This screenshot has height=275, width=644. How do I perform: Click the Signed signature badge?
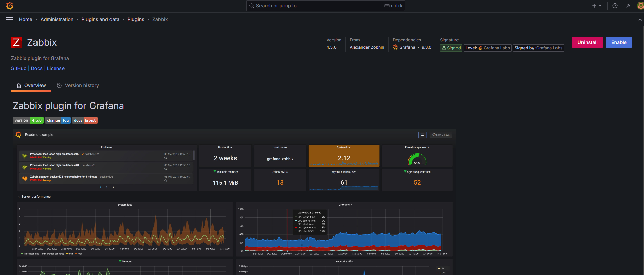(x=451, y=48)
